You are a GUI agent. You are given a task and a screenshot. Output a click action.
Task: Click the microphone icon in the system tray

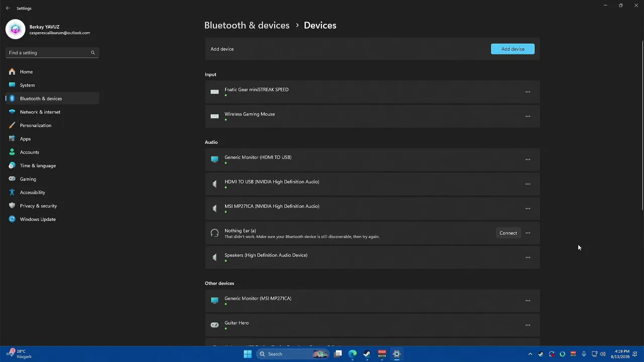584,354
